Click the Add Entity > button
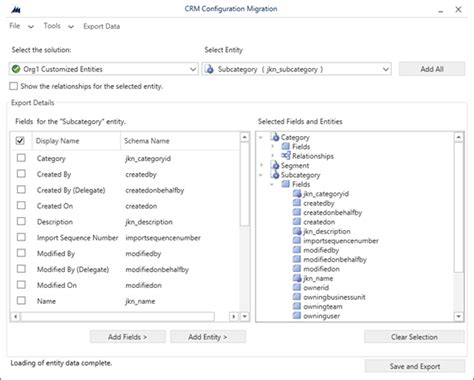Viewport: 474px width, 380px height. pyautogui.click(x=208, y=337)
